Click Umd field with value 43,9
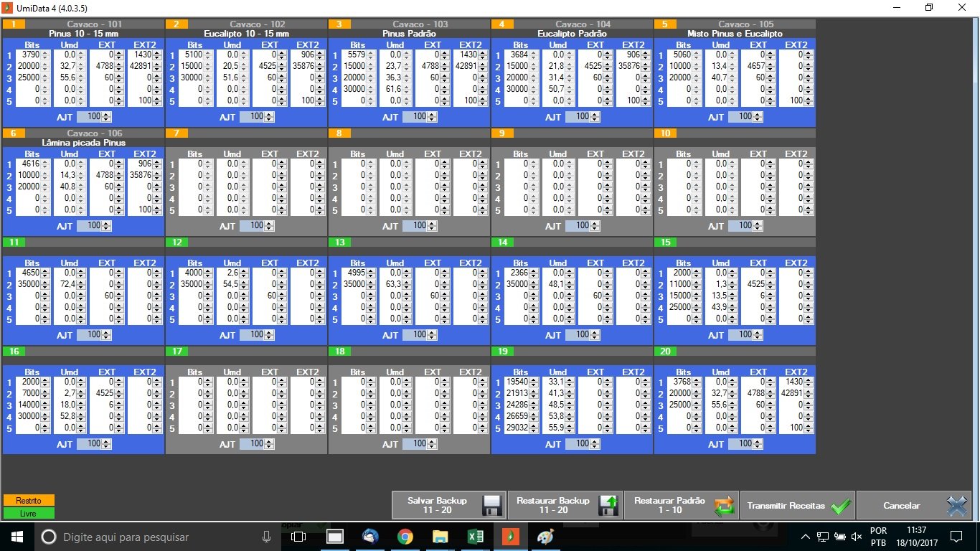The height and width of the screenshot is (551, 980). 722,307
